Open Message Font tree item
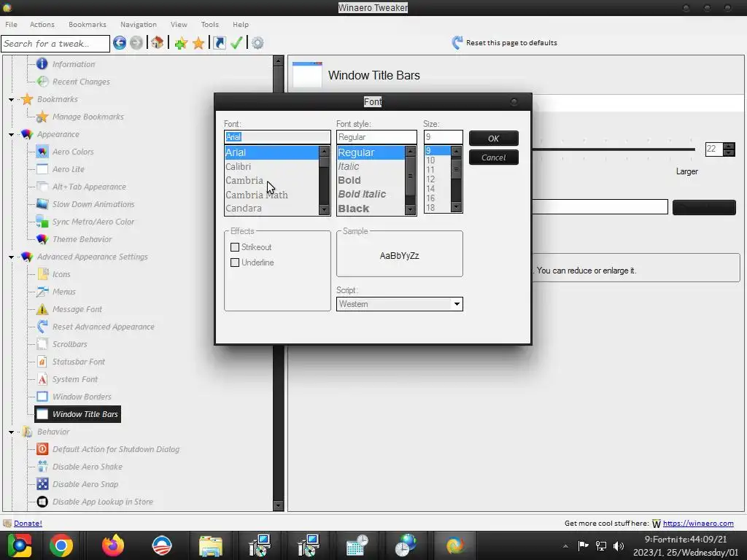 pyautogui.click(x=77, y=309)
